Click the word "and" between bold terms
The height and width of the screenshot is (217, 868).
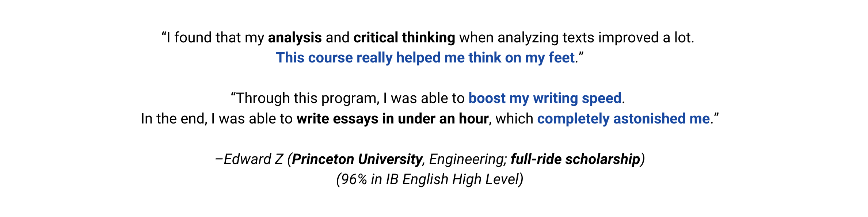pyautogui.click(x=338, y=38)
